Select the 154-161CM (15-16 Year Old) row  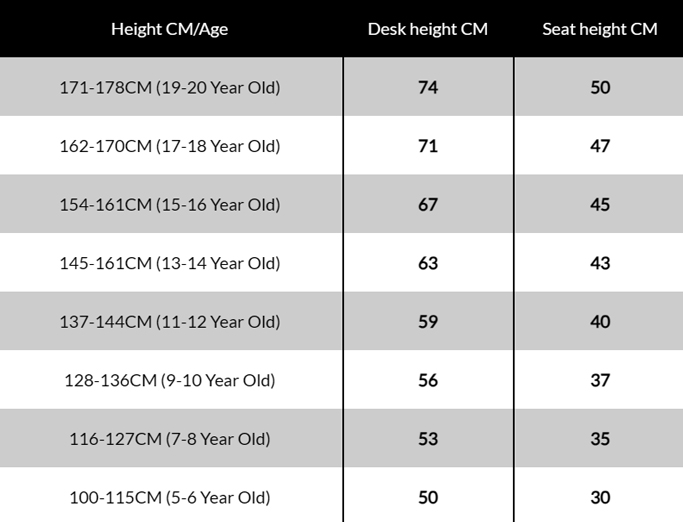click(342, 204)
